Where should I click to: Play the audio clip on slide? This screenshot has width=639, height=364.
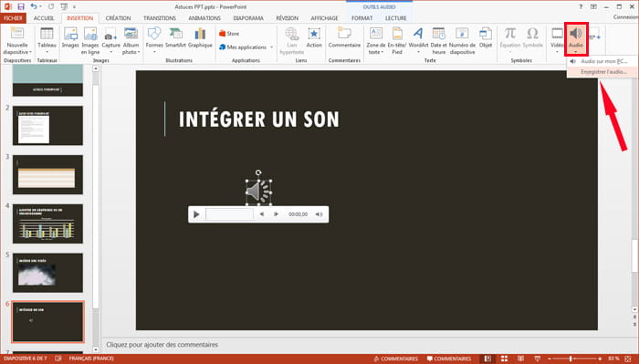196,214
